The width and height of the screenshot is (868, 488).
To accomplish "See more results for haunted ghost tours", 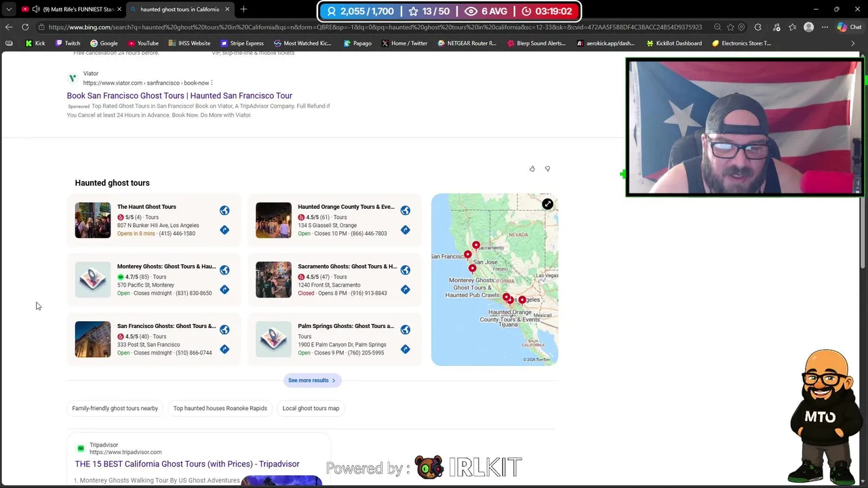I will tap(312, 380).
